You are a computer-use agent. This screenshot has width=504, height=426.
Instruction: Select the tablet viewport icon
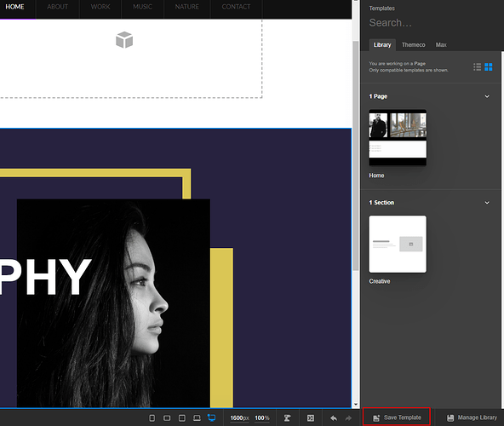click(x=182, y=418)
